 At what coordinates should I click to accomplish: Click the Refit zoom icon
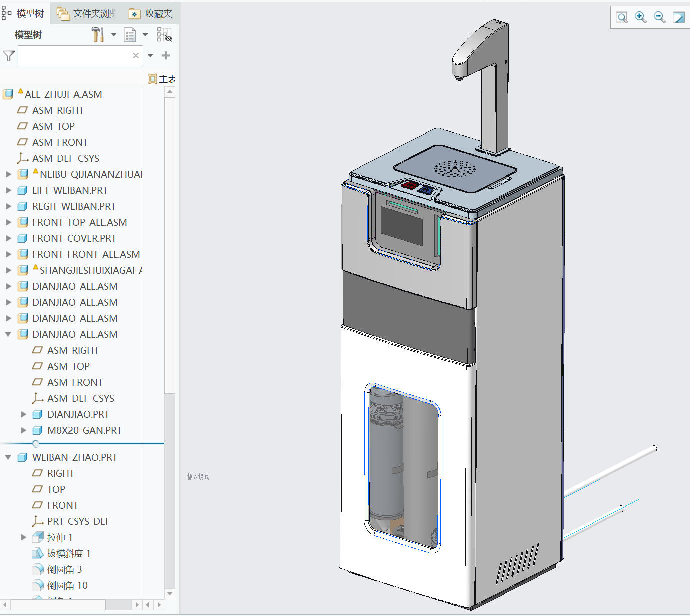621,18
